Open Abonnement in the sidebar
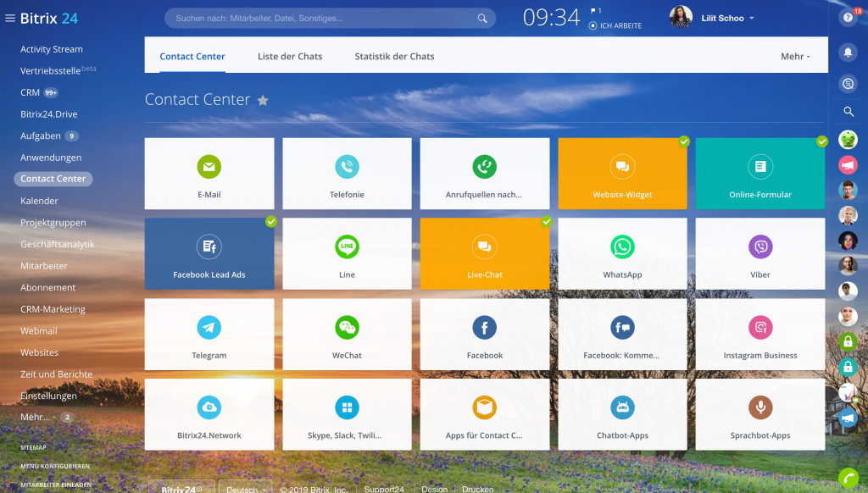This screenshot has width=868, height=493. (47, 288)
